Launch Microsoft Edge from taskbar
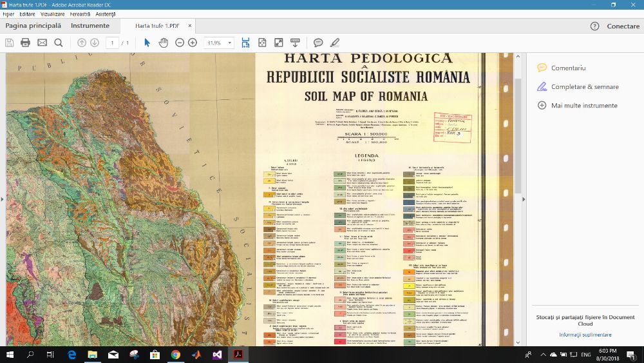Image resolution: width=644 pixels, height=363 pixels. click(x=71, y=355)
